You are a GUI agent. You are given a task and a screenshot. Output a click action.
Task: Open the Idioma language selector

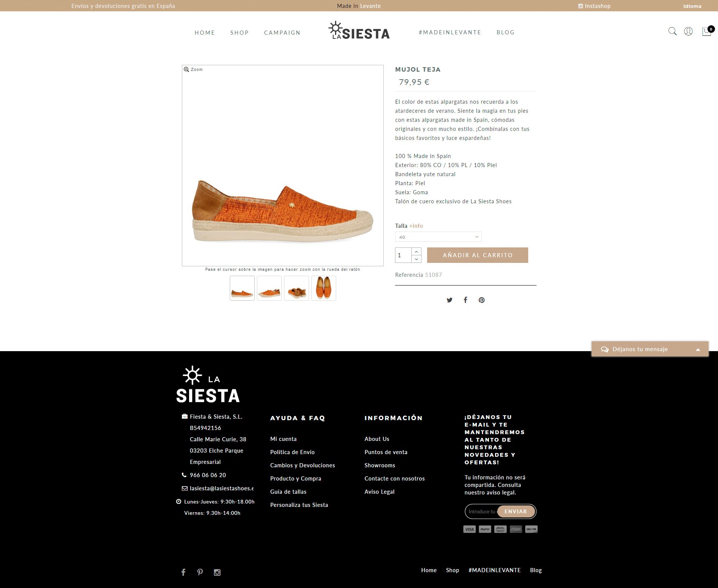(692, 6)
